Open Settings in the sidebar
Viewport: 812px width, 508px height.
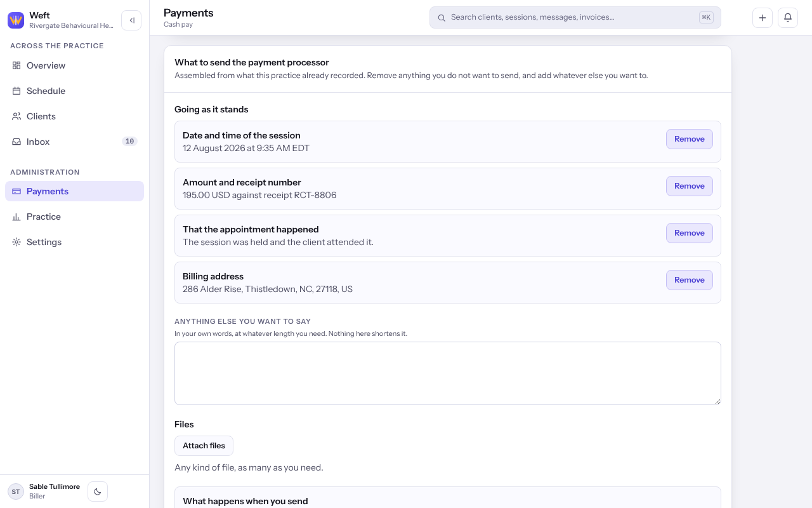pyautogui.click(x=75, y=242)
